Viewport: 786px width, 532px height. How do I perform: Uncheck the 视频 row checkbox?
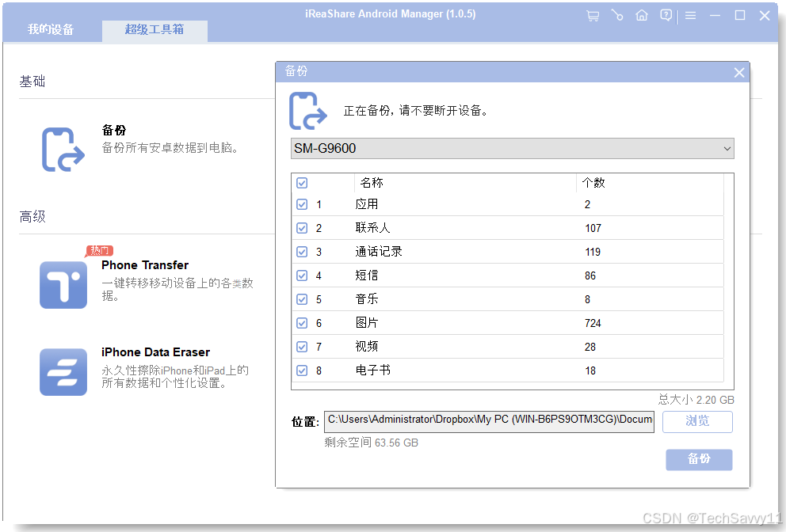click(x=302, y=347)
